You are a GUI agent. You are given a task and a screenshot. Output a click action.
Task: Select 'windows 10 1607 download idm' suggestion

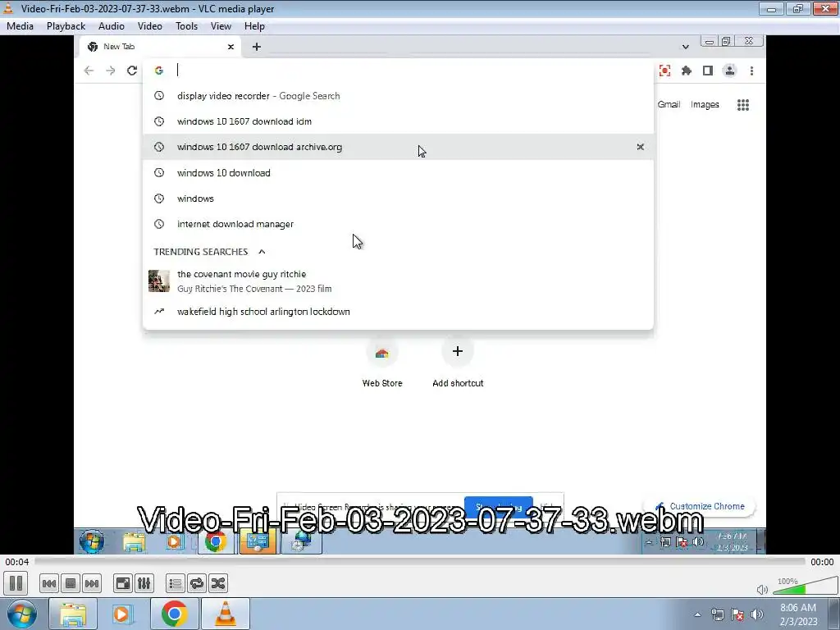[398, 121]
